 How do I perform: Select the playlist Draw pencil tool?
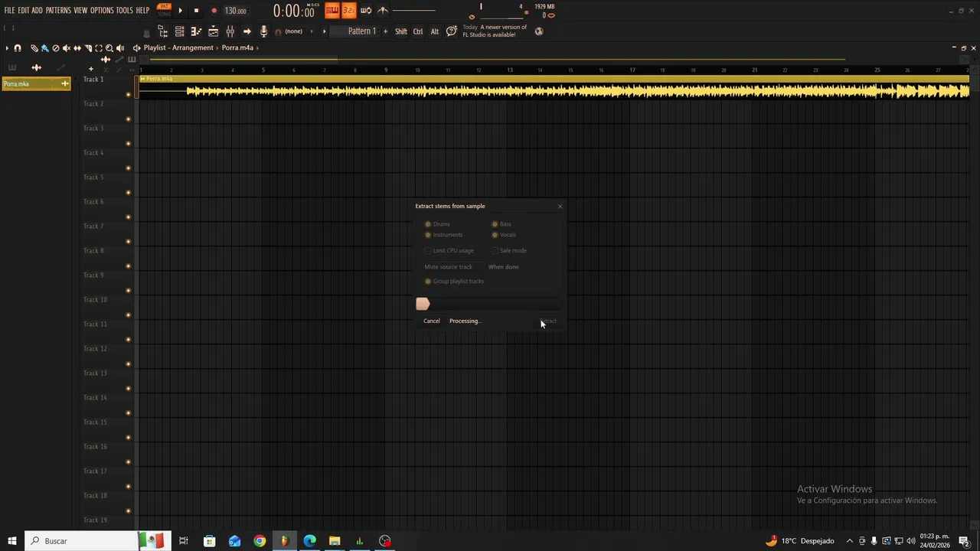tap(34, 48)
